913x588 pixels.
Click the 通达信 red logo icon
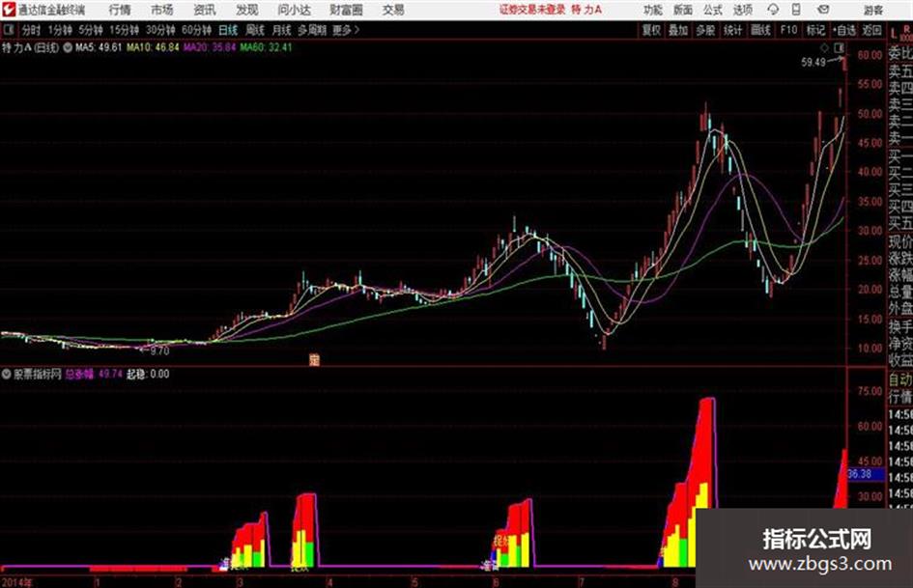[9, 10]
